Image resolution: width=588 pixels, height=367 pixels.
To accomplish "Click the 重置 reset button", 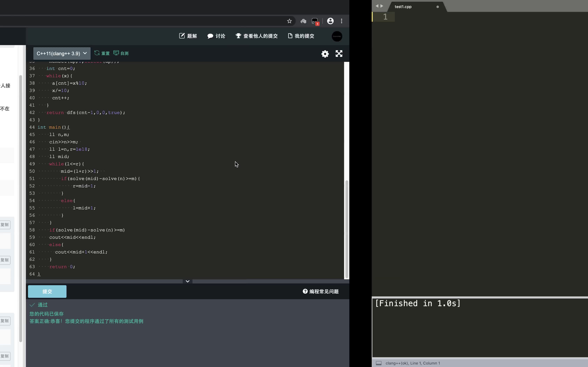I will (102, 53).
